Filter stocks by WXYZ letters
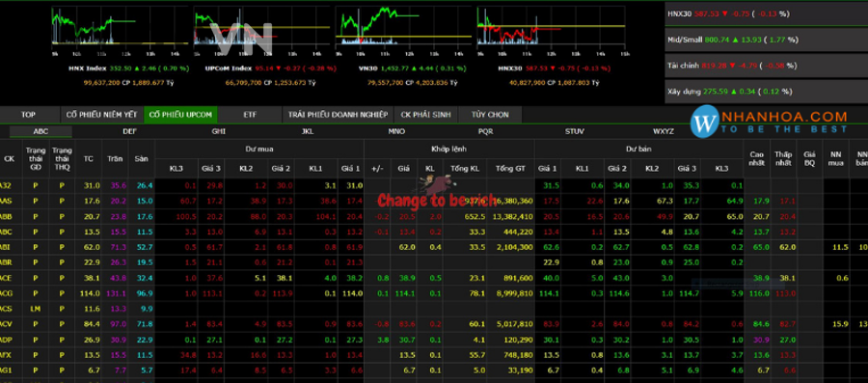 click(664, 132)
